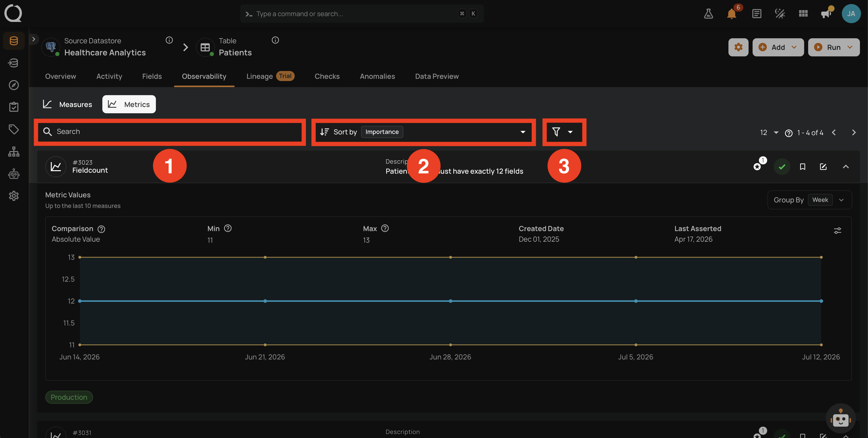
Task: Open the hierarchy tree sidebar icon
Action: coord(14,152)
